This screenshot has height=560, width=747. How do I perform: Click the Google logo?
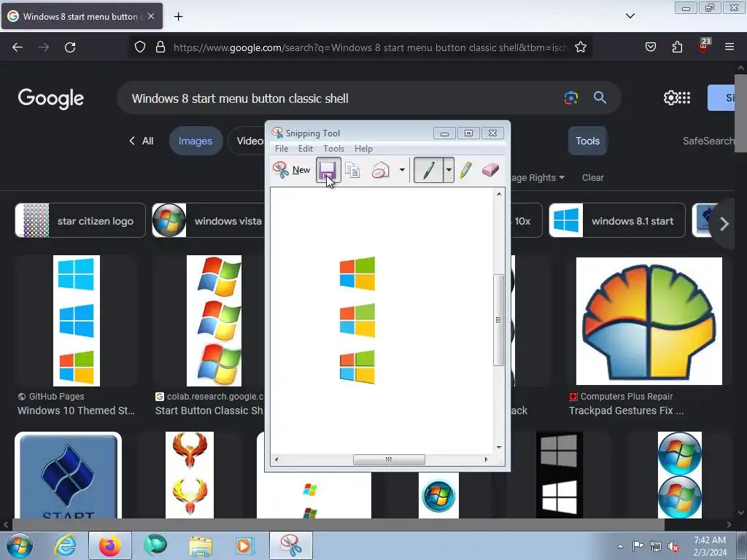point(51,98)
